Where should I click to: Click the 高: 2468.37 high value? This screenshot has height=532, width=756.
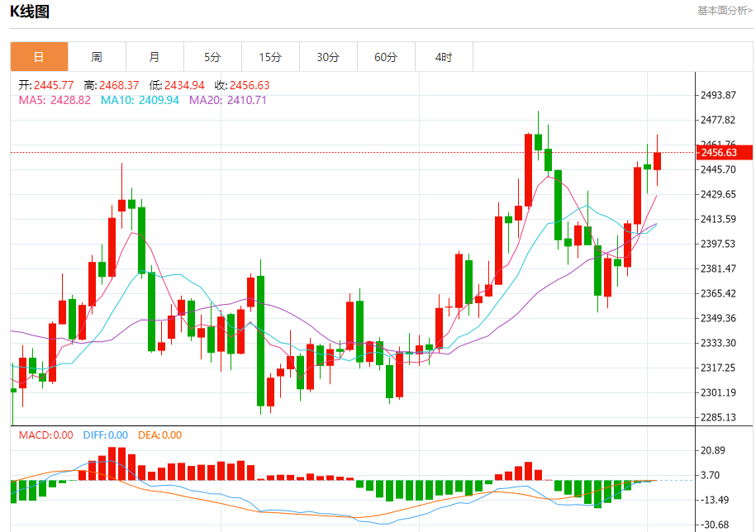(x=112, y=85)
